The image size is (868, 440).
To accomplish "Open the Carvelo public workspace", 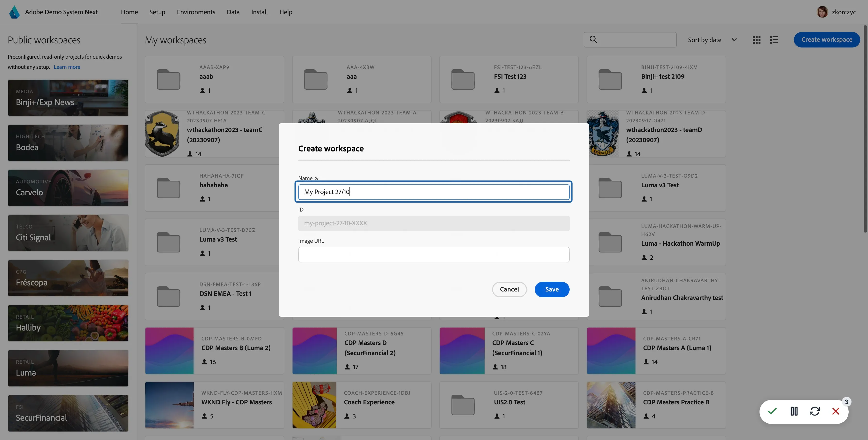I will (68, 188).
